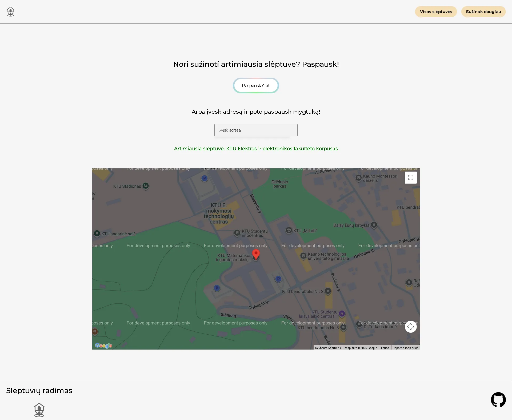
Task: Click the Google logo on map
Action: pyautogui.click(x=103, y=346)
